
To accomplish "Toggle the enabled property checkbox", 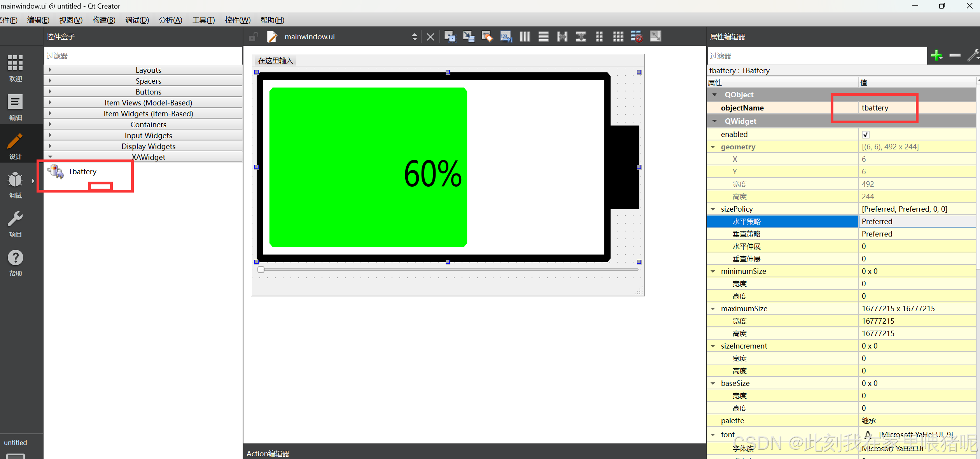I will coord(865,134).
